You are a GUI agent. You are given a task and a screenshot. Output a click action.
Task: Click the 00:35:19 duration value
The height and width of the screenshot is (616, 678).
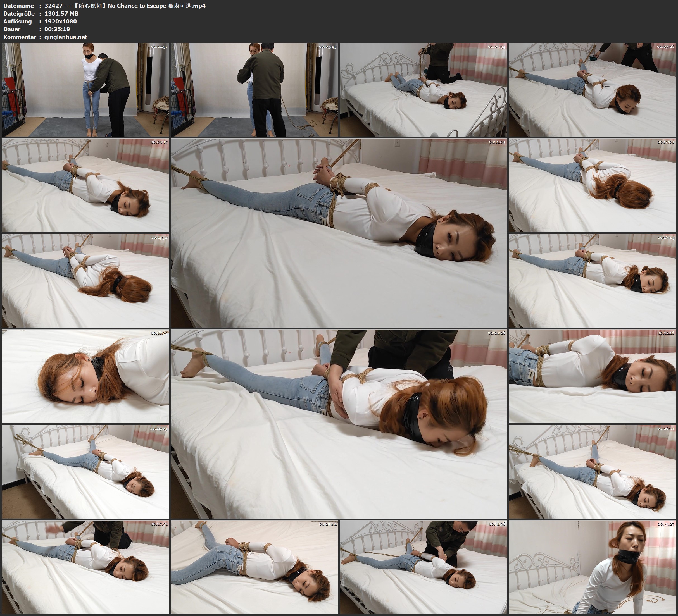[57, 29]
